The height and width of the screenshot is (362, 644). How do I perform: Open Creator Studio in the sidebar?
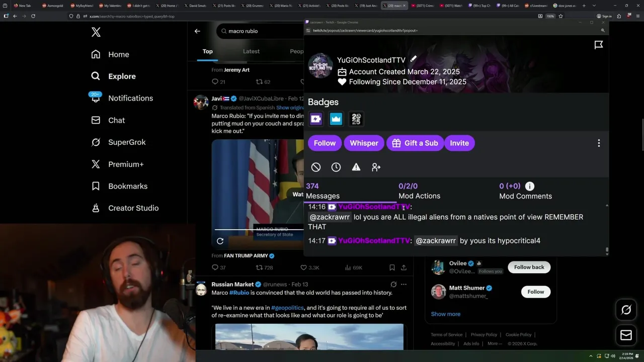pos(125,208)
